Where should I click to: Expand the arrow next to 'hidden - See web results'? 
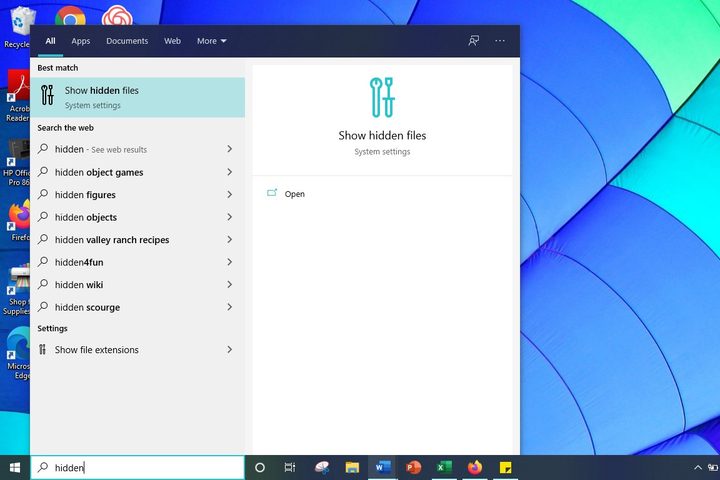point(230,149)
